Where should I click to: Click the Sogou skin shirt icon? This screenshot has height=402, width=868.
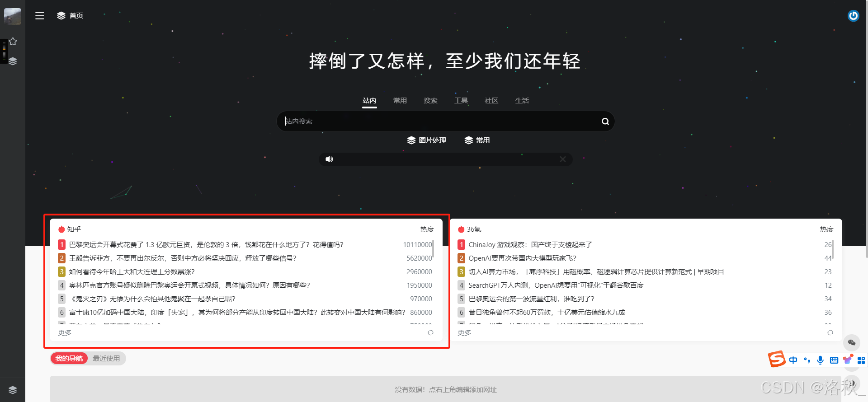848,360
